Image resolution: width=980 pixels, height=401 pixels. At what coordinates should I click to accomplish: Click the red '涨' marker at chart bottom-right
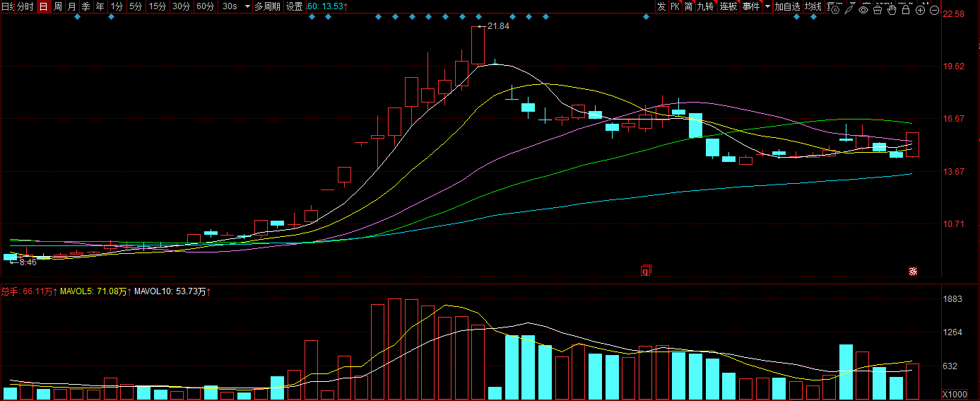912,270
